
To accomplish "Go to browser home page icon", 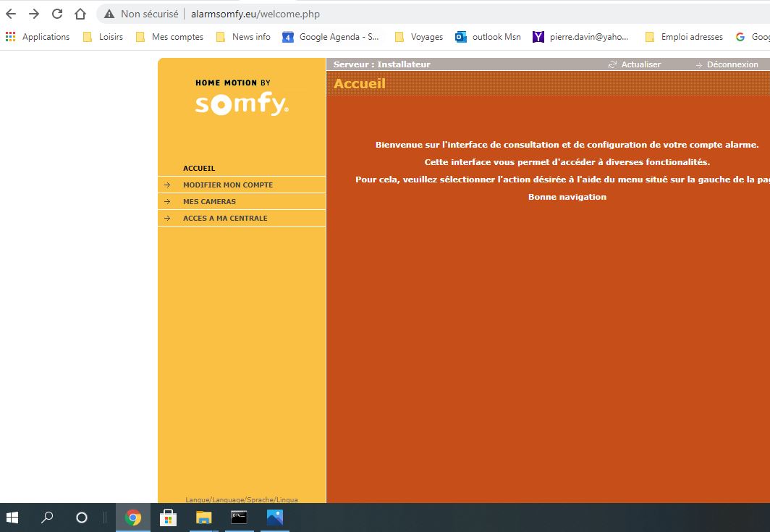I will [80, 14].
